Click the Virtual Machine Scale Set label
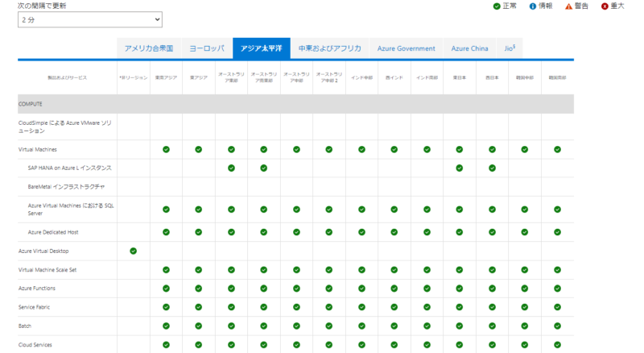 tap(47, 270)
